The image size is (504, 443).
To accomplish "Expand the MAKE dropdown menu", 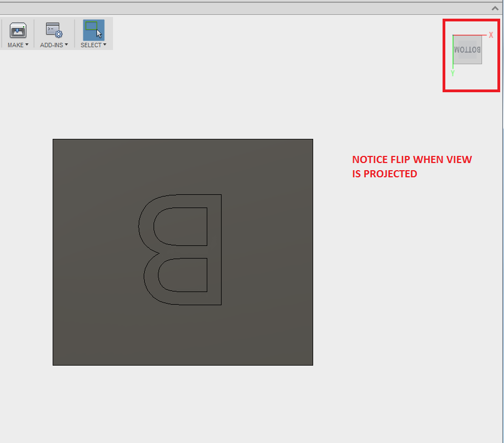I will pyautogui.click(x=18, y=45).
